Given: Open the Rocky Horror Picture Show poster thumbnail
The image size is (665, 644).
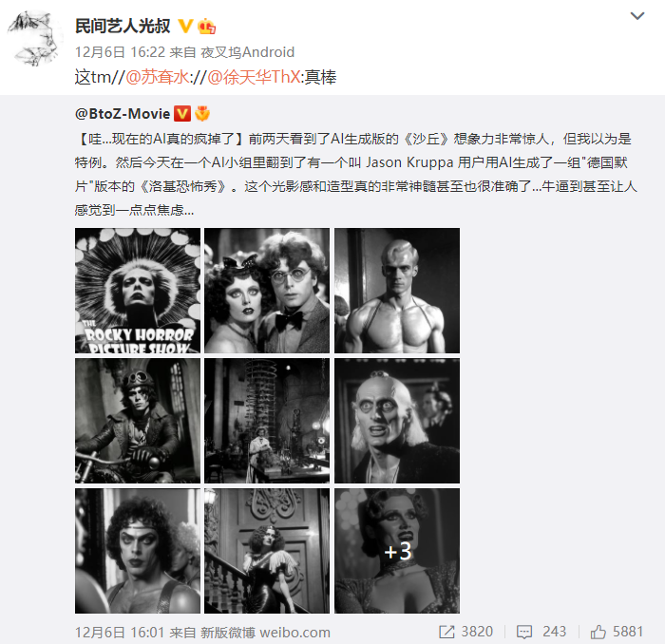Looking at the screenshot, I should tap(138, 291).
